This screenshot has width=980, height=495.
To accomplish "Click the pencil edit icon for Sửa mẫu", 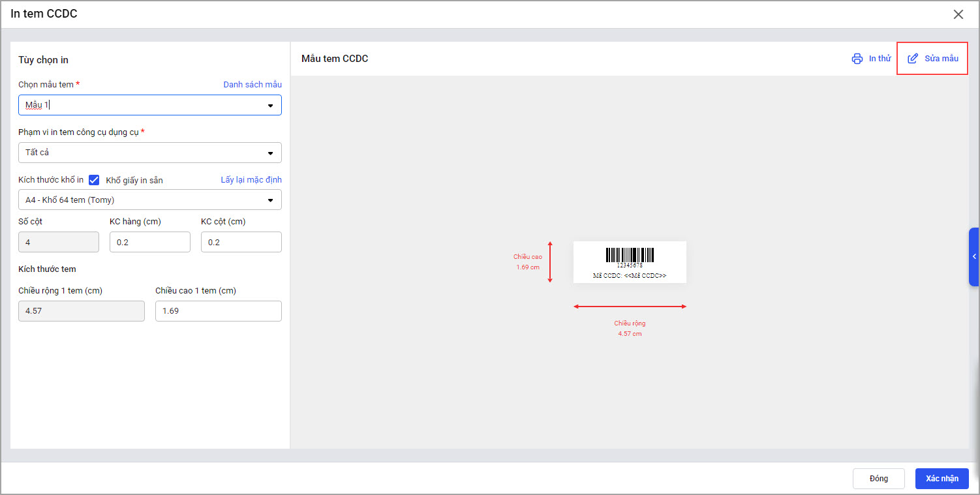I will click(x=913, y=59).
